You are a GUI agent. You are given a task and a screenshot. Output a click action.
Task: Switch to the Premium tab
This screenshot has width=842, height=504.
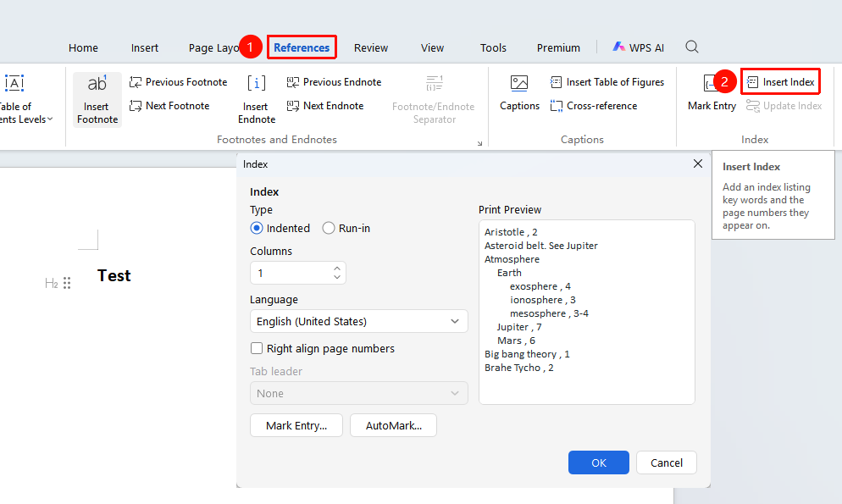coord(558,47)
